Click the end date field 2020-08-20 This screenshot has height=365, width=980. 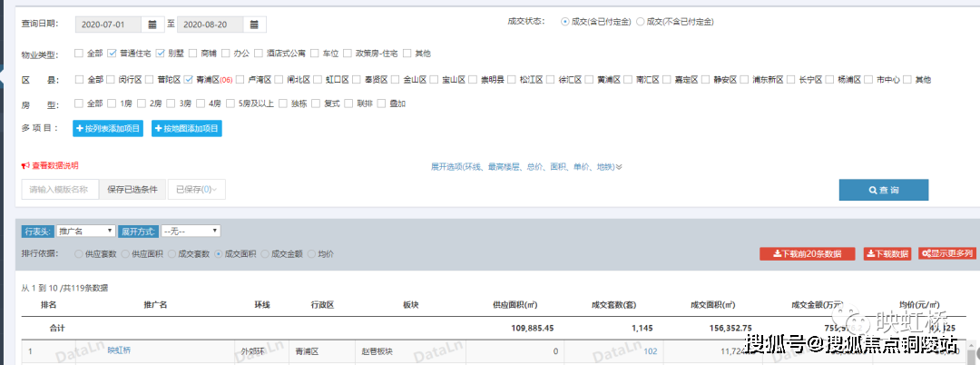(x=211, y=25)
